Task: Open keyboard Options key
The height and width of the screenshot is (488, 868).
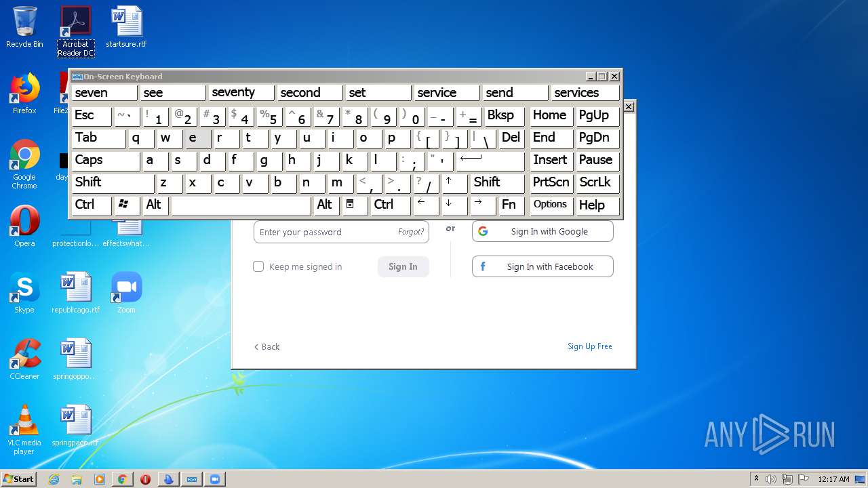Action: click(x=551, y=205)
